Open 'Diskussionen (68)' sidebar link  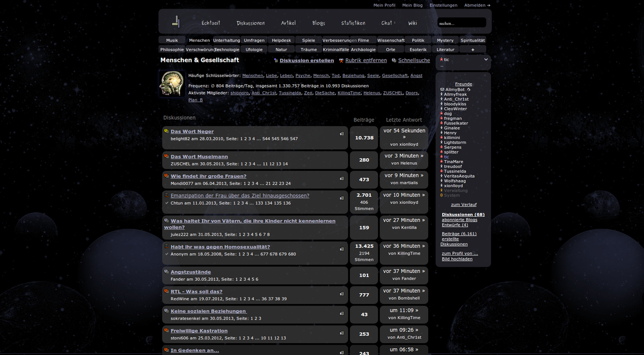coord(463,215)
